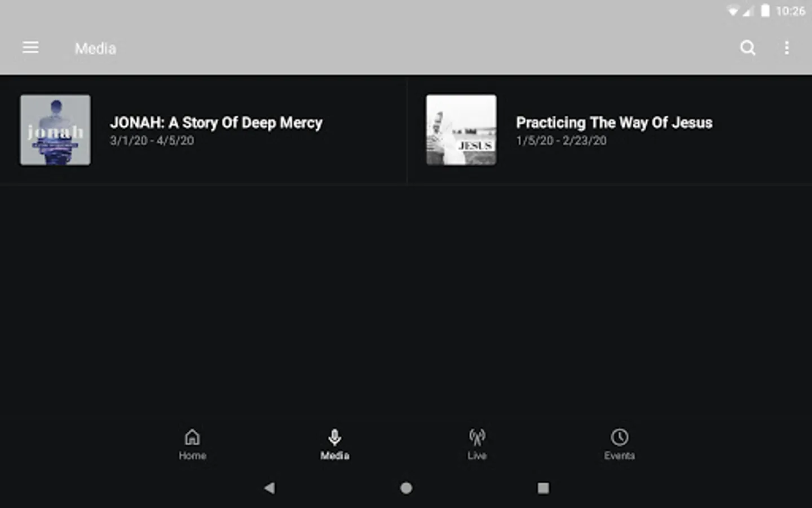This screenshot has height=508, width=812.
Task: Go to the Home tab icon
Action: (192, 437)
